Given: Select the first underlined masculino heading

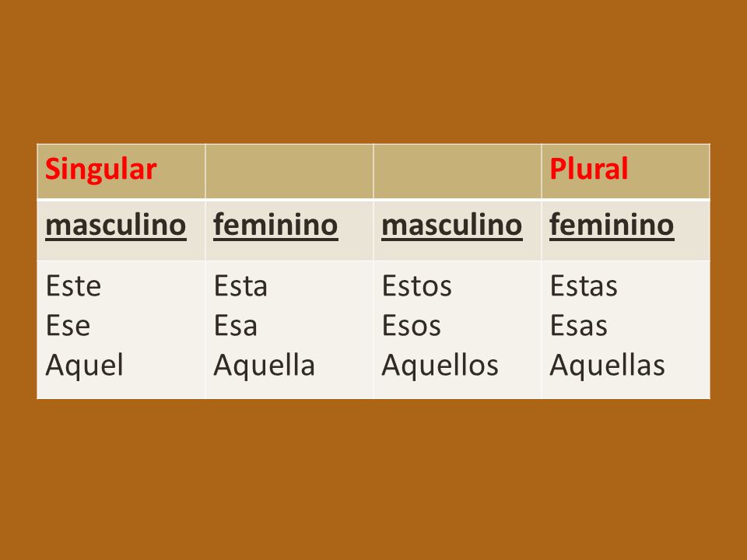Looking at the screenshot, I should [x=116, y=226].
